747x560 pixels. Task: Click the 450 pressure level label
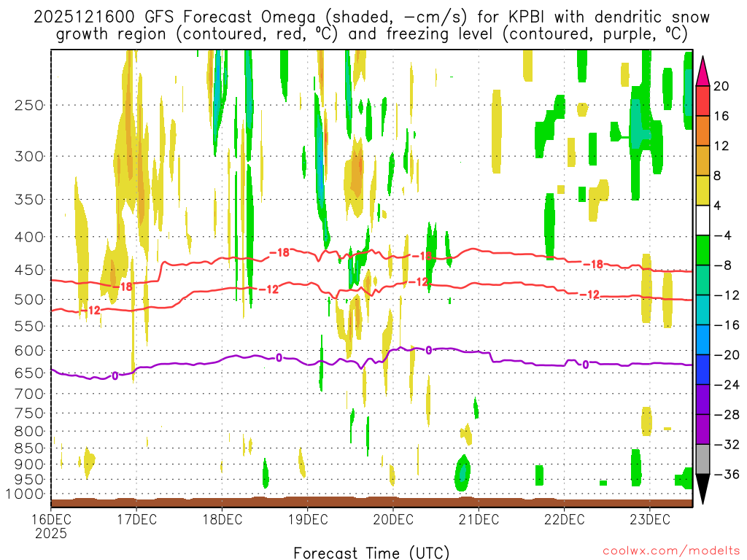point(29,270)
